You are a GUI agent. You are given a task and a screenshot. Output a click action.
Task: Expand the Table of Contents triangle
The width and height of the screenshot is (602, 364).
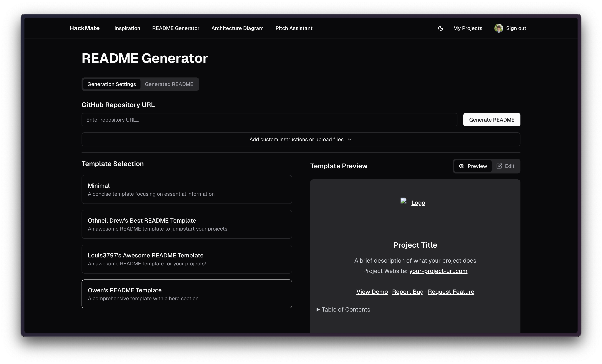318,310
